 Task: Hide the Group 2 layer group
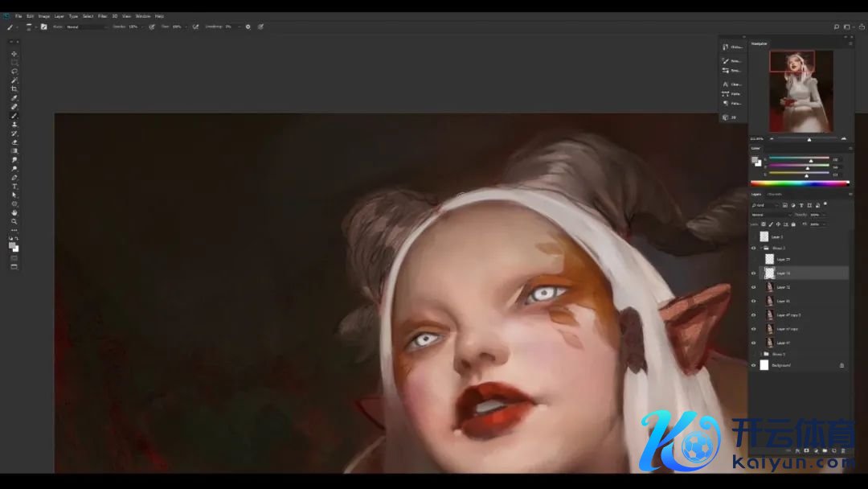pos(753,249)
